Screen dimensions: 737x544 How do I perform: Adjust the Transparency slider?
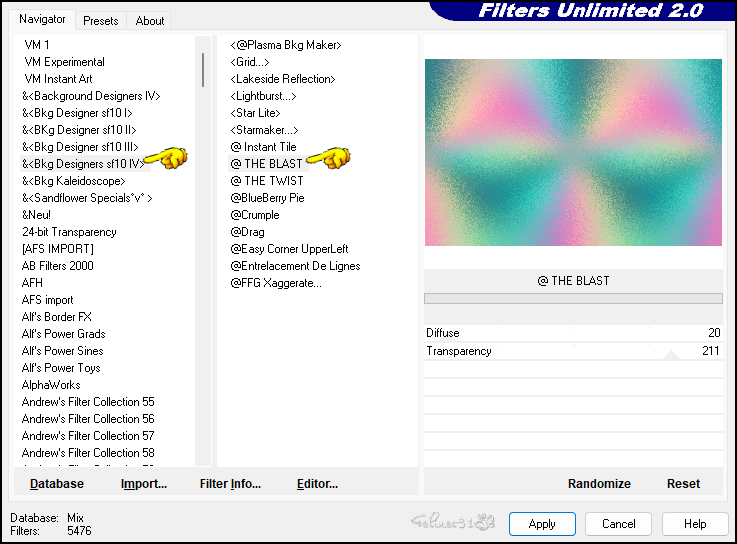tap(573, 351)
